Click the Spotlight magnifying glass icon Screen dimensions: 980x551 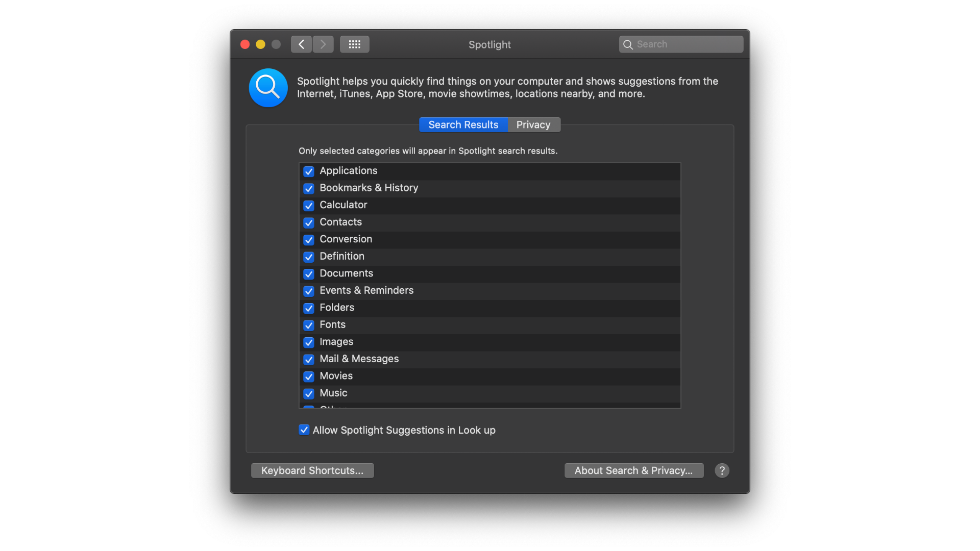[268, 88]
